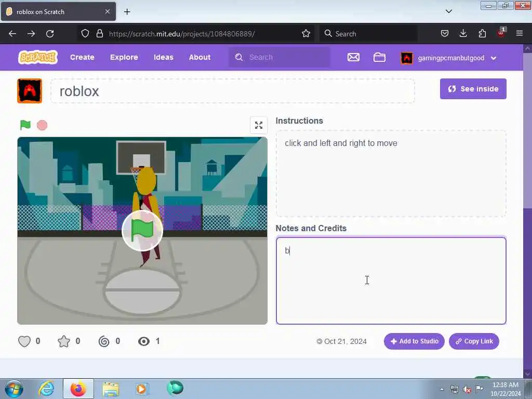The width and height of the screenshot is (532, 399).
Task: Open the My Stuff folder icon
Action: coord(379,57)
